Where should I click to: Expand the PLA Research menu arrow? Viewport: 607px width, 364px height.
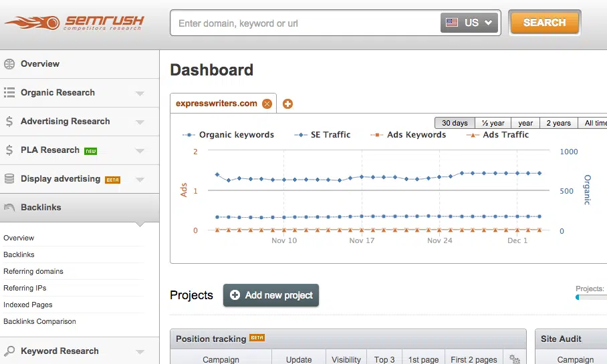click(140, 151)
